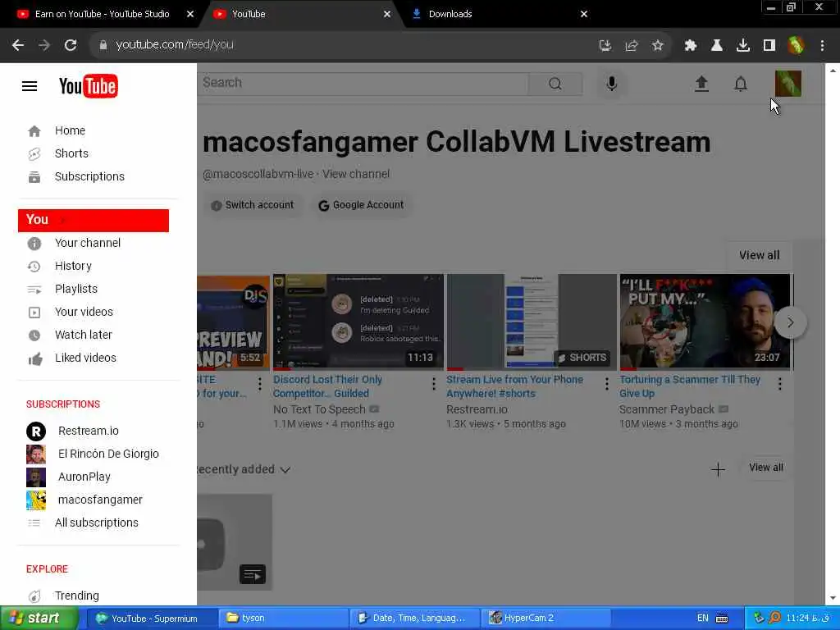This screenshot has height=630, width=840.
Task: Switch to HyperCam 2 taskbar window
Action: point(546,619)
